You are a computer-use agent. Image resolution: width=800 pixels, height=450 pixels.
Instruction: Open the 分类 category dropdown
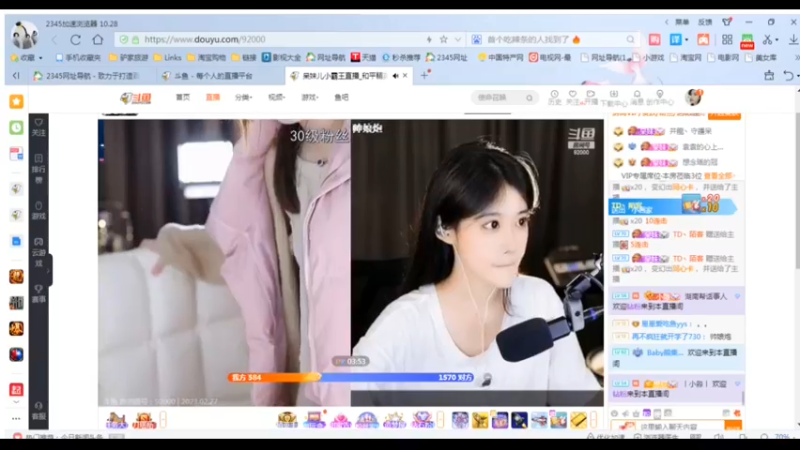[x=243, y=97]
